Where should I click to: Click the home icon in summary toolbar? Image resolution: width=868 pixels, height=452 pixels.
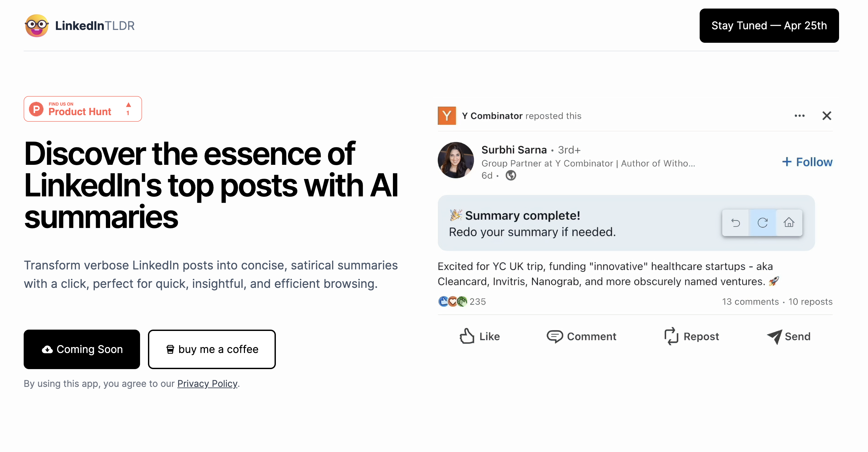coord(789,222)
